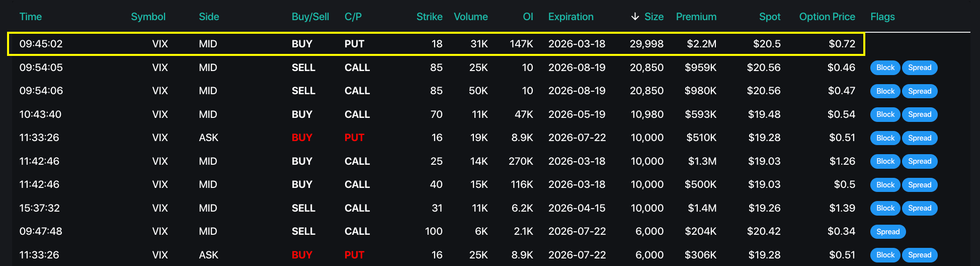980x266 pixels.
Task: Select the highlighted 09:45:02 VIX put row
Action: pos(436,44)
